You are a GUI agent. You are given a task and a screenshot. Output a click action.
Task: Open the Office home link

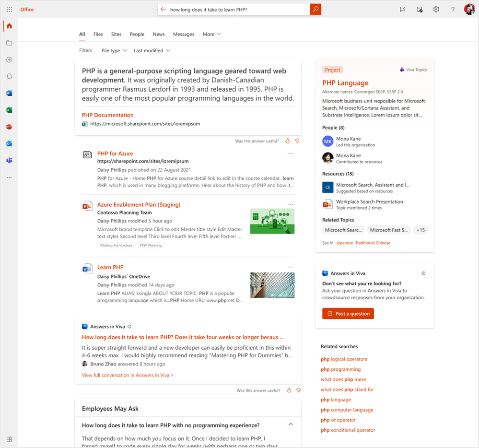pyautogui.click(x=27, y=10)
